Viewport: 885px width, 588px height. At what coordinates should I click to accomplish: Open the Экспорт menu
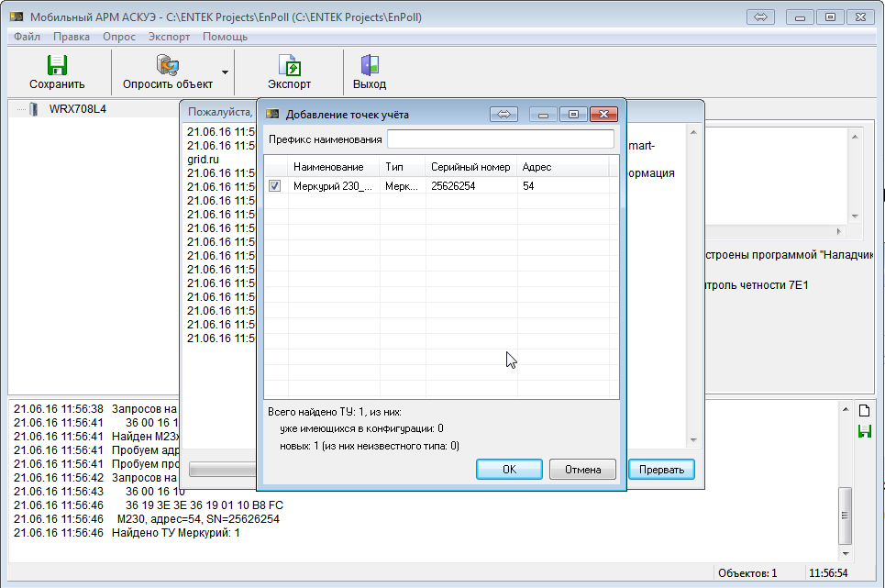(169, 37)
